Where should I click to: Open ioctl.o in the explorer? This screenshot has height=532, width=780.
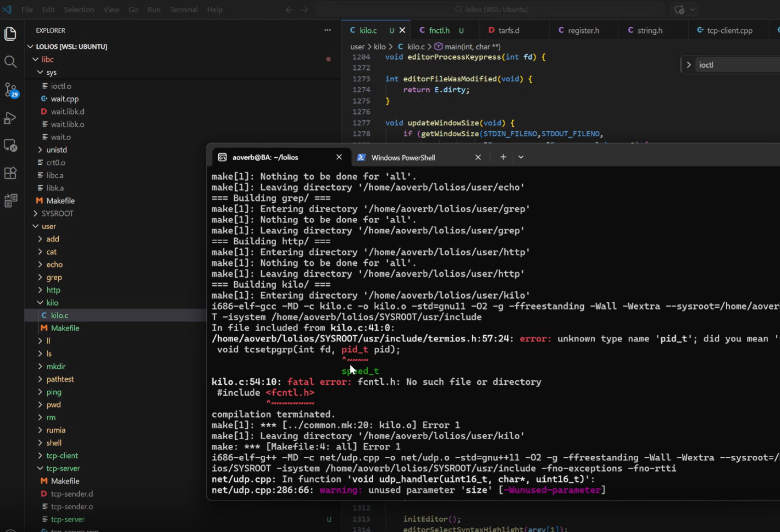tap(61, 86)
